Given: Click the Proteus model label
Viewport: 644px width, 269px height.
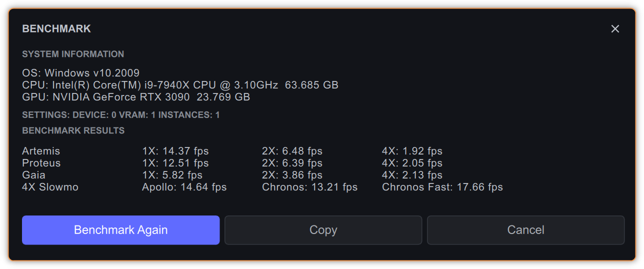Looking at the screenshot, I should tap(41, 163).
